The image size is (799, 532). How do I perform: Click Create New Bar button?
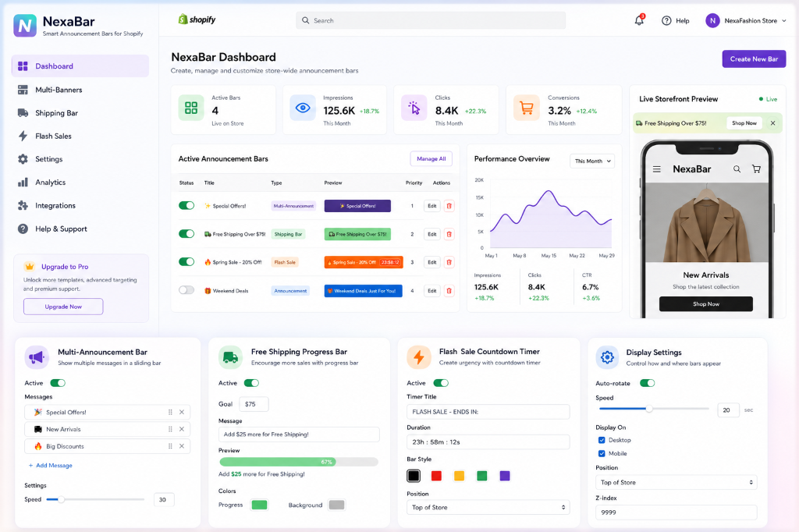point(754,59)
